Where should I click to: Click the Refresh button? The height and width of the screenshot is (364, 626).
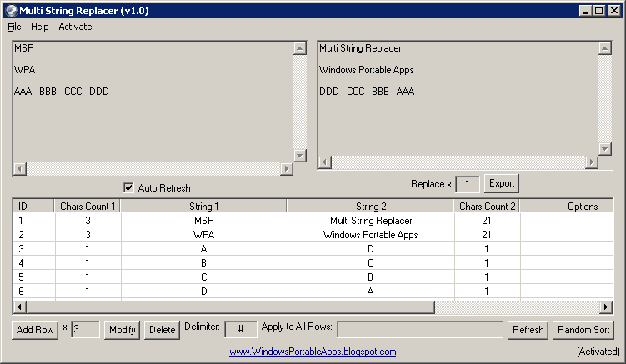pos(528,330)
